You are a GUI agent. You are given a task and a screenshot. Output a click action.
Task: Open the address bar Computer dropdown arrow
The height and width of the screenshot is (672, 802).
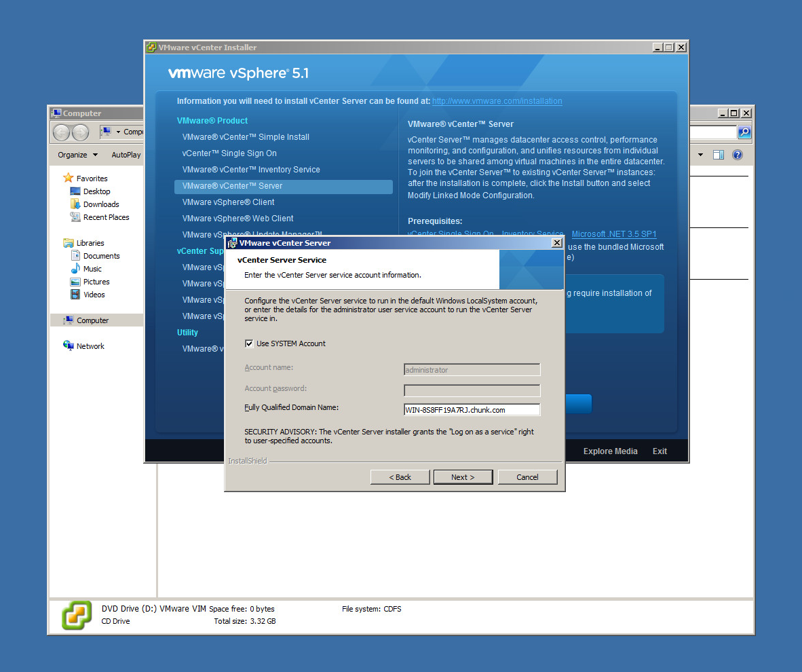point(118,132)
